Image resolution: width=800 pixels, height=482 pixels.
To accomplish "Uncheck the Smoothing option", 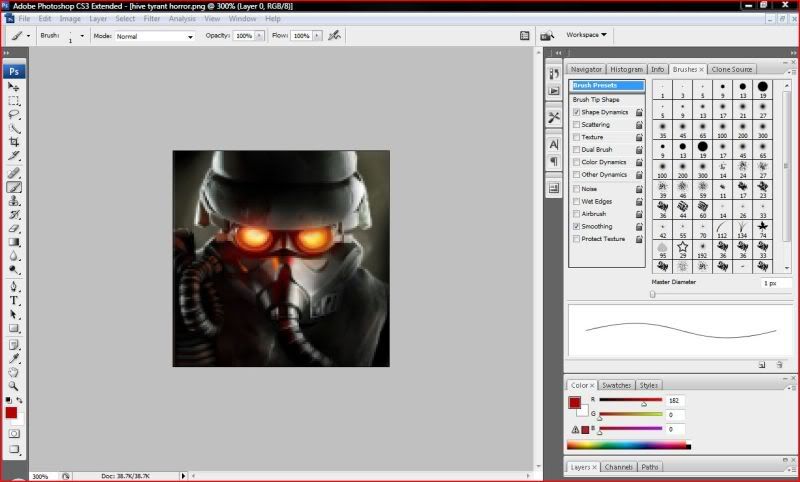I will click(577, 226).
